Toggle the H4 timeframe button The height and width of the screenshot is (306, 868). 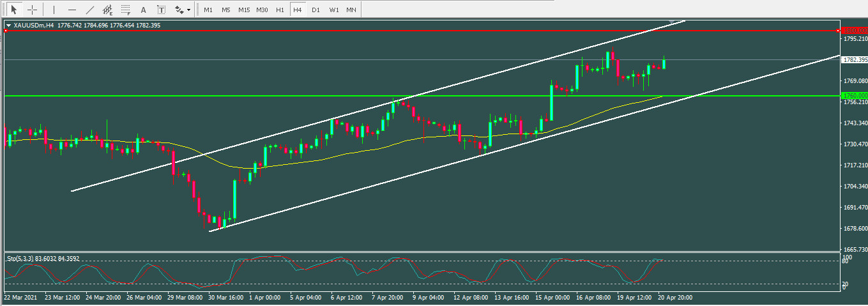tap(297, 10)
